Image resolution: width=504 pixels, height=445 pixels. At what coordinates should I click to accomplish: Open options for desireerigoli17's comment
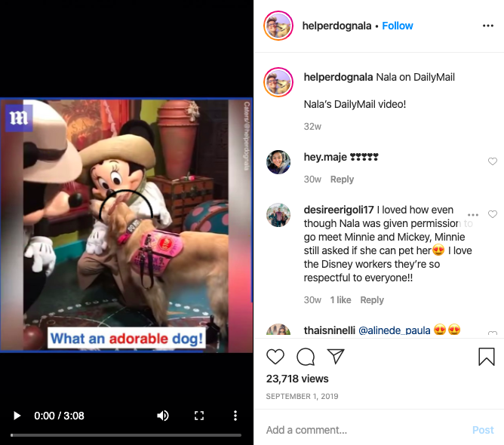tap(473, 215)
